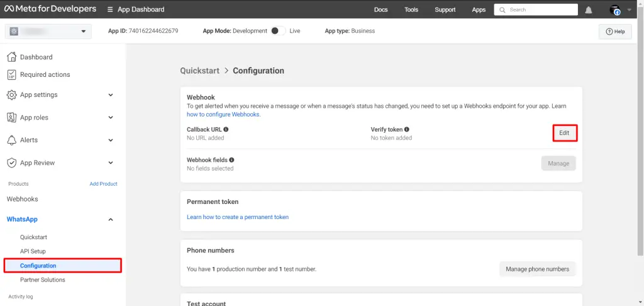Click the Help button
The height and width of the screenshot is (306, 644).
(615, 31)
